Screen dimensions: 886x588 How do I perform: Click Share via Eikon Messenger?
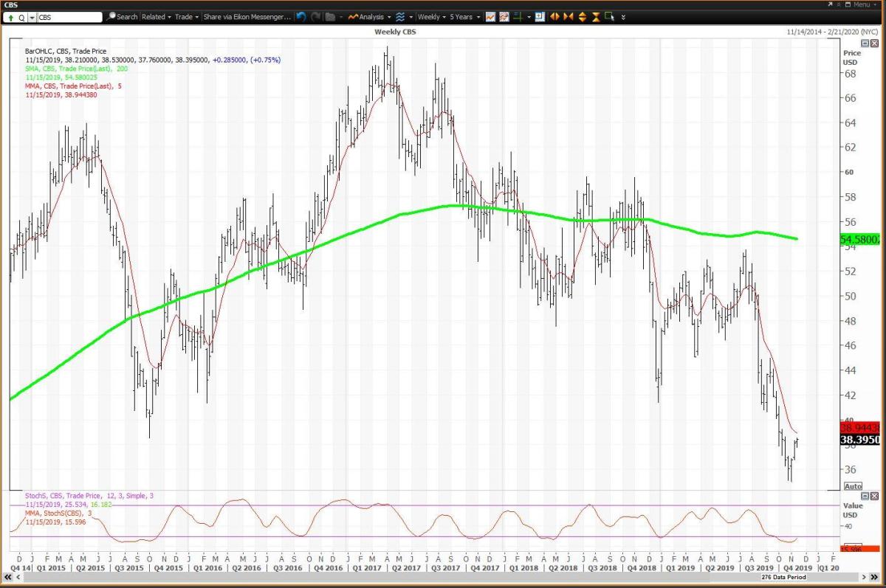[247, 16]
